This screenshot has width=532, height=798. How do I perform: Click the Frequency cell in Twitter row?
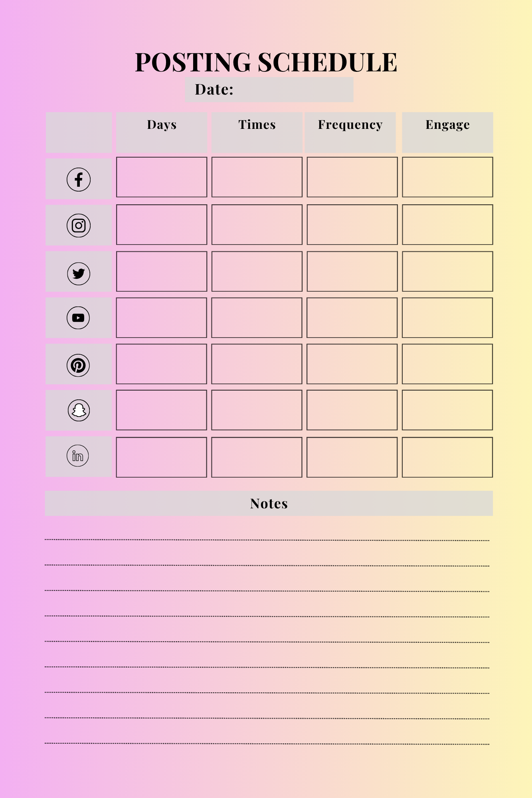point(352,271)
